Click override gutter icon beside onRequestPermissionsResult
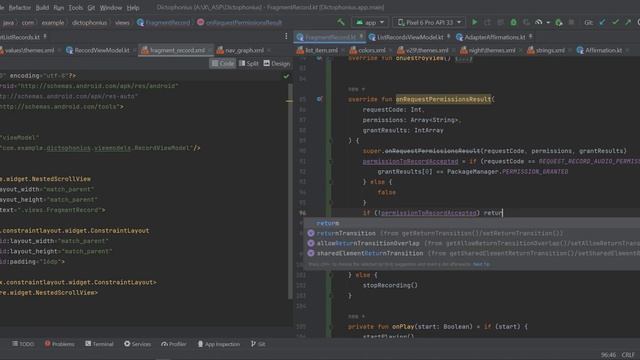This screenshot has width=640, height=360. tap(319, 99)
